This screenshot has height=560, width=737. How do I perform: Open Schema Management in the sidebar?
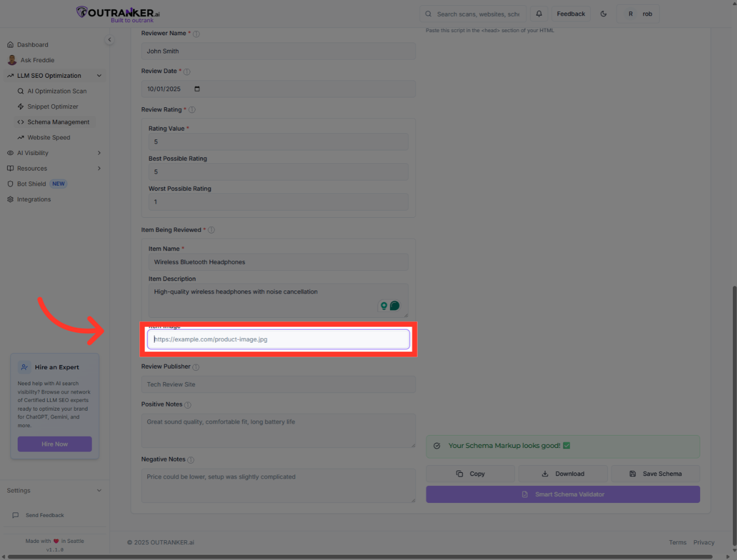(x=55, y=122)
